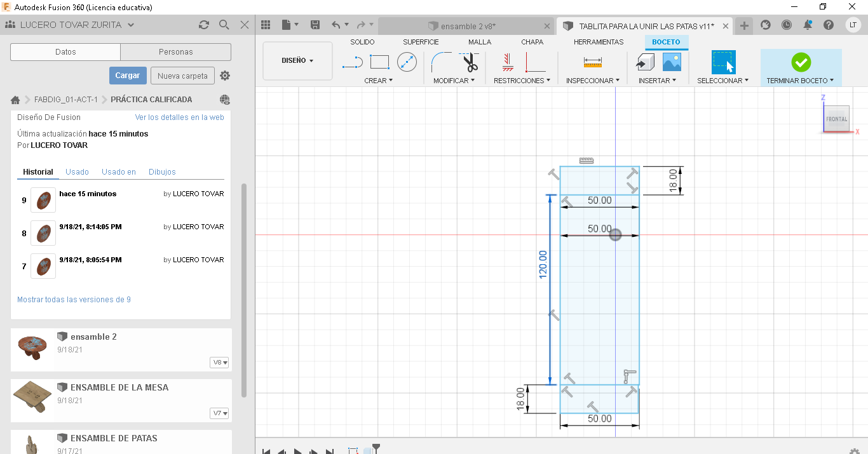Open the Dibujos tab
The image size is (868, 454).
click(x=162, y=172)
